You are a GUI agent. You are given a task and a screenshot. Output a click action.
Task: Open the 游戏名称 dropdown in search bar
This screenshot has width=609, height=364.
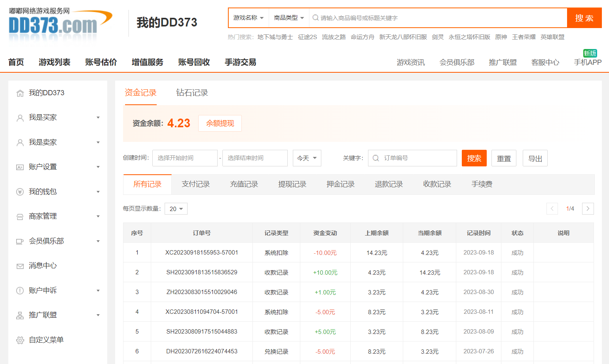coord(248,18)
